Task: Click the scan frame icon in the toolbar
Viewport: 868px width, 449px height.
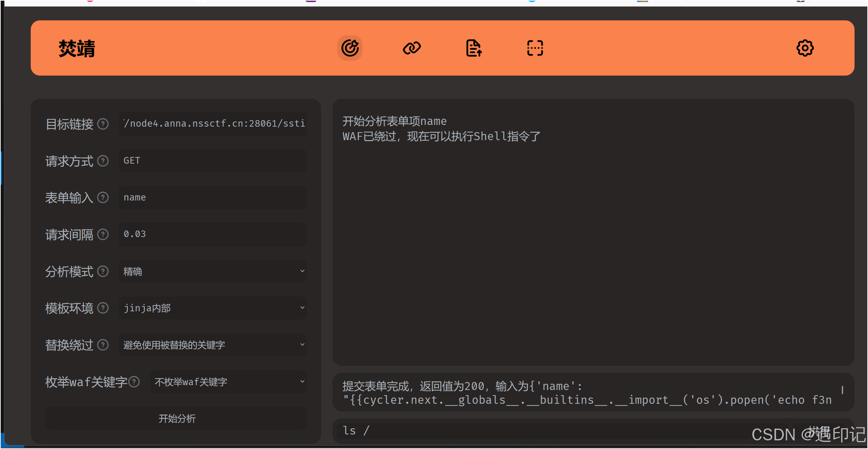Action: [x=534, y=48]
